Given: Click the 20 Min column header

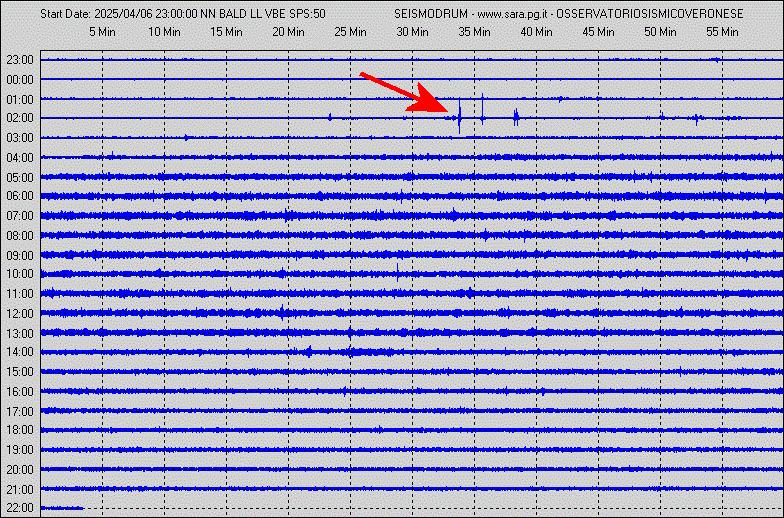Looking at the screenshot, I should pos(288,32).
